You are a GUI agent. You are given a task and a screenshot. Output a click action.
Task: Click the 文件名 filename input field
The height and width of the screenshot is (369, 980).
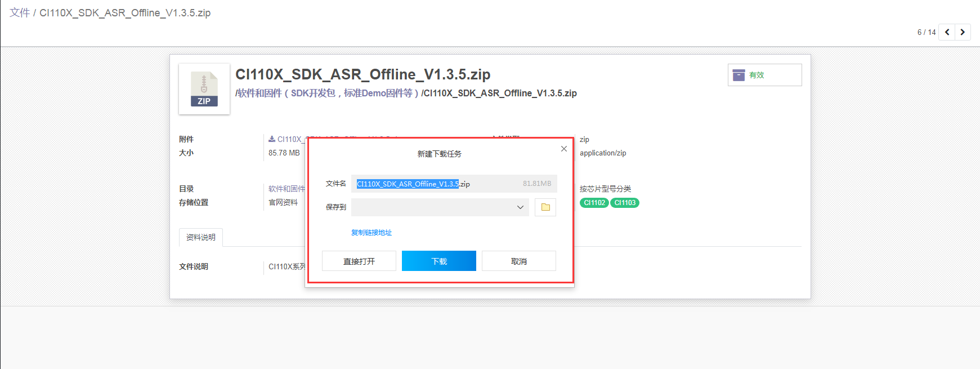tap(454, 184)
